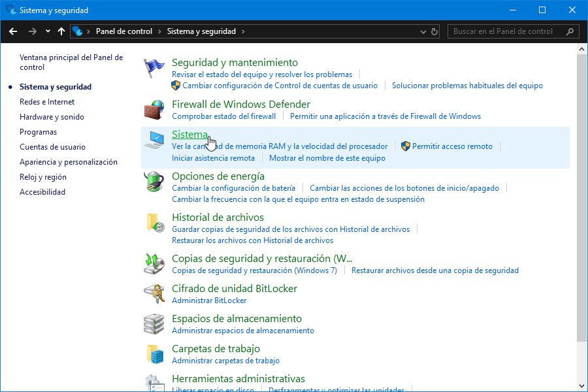Screen dimensions: 588x392
Task: Click the search magnifier icon
Action: point(570,31)
